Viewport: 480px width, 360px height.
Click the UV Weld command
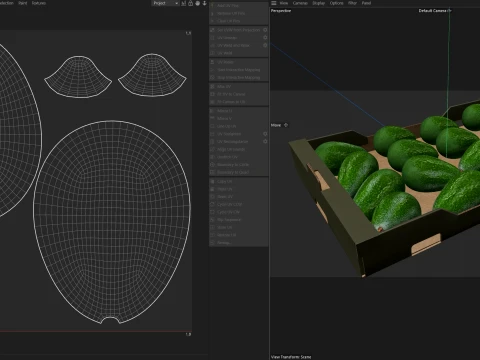click(x=239, y=53)
